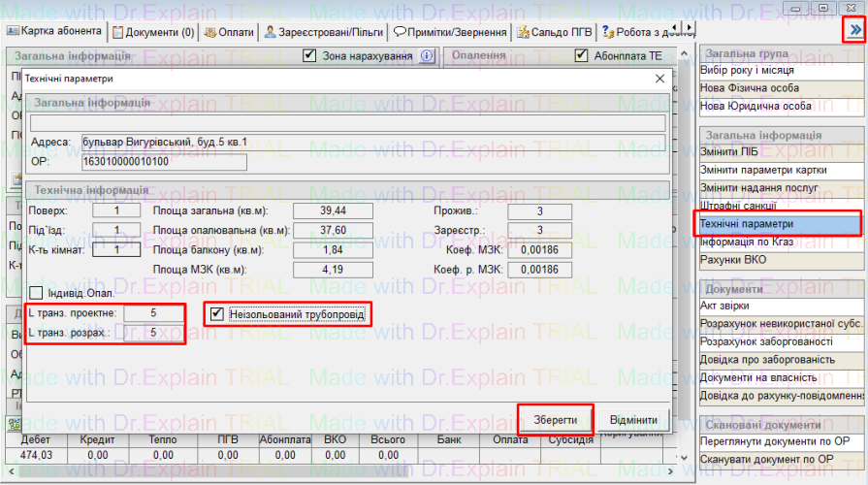Collapse the side panel with double-chevron icon
868x485 pixels.
pos(855,30)
